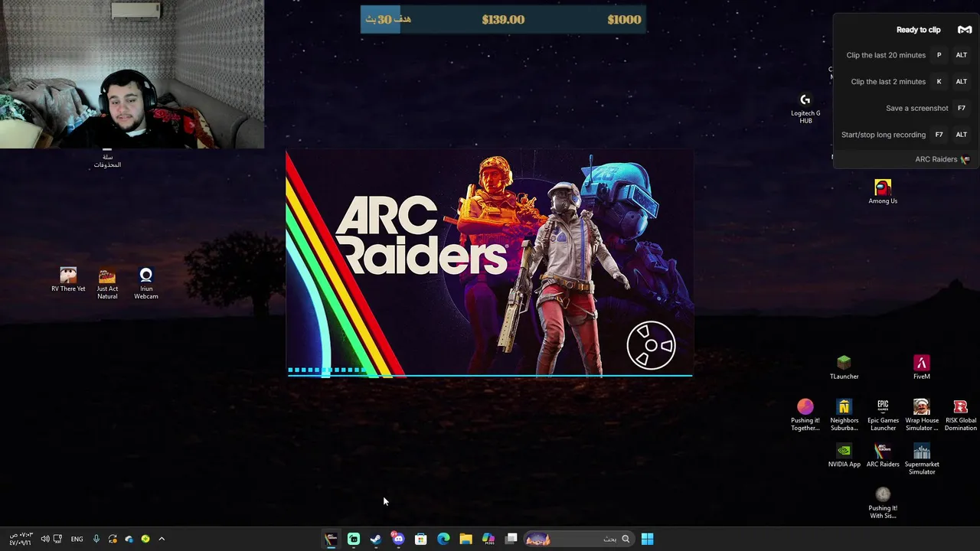Open Steam from the taskbar

pos(376,539)
